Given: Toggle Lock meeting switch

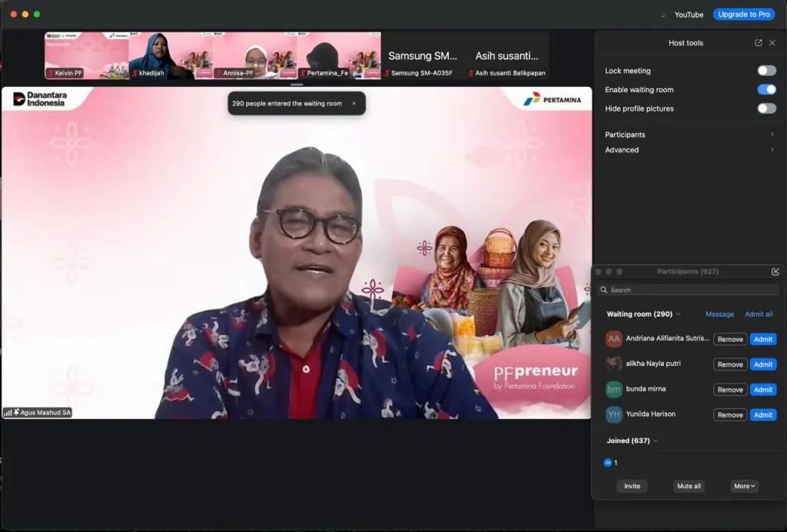Looking at the screenshot, I should coord(766,71).
